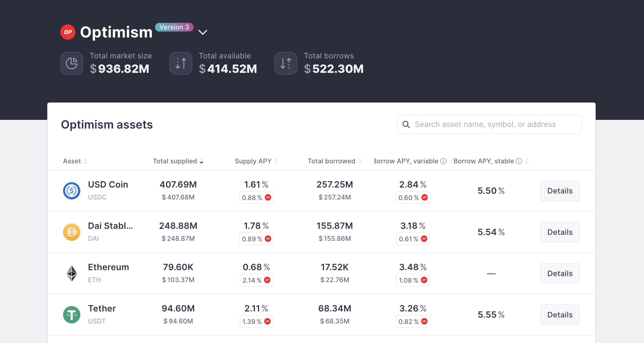Click OP reward icon in 0.89 % badge
The width and height of the screenshot is (644, 343).
(x=268, y=239)
